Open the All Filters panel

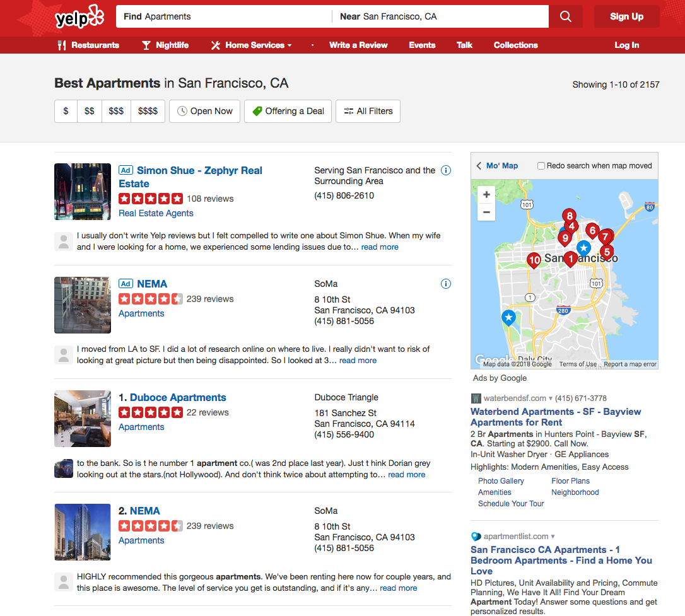pyautogui.click(x=368, y=112)
